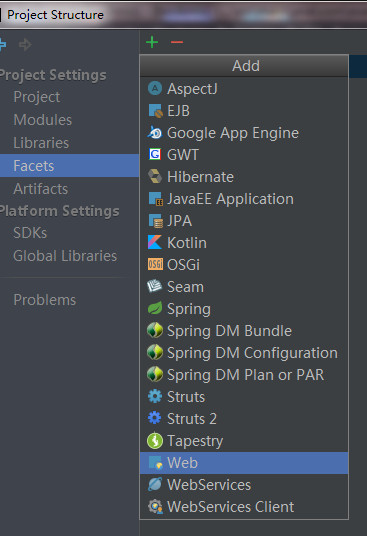Click the Spring DM Bundle icon
Viewport: 367px width, 536px height.
(x=155, y=331)
